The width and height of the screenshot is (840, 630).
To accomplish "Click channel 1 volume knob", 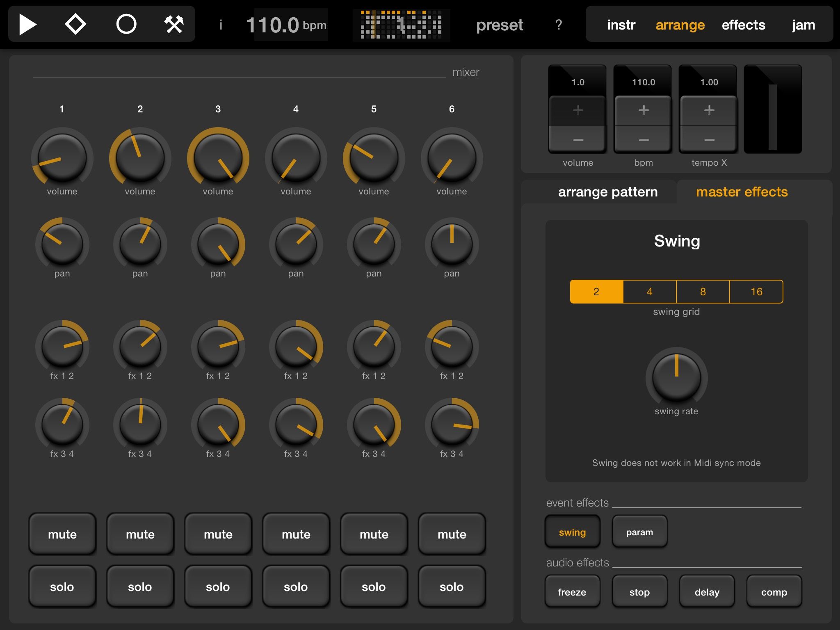I will [62, 157].
